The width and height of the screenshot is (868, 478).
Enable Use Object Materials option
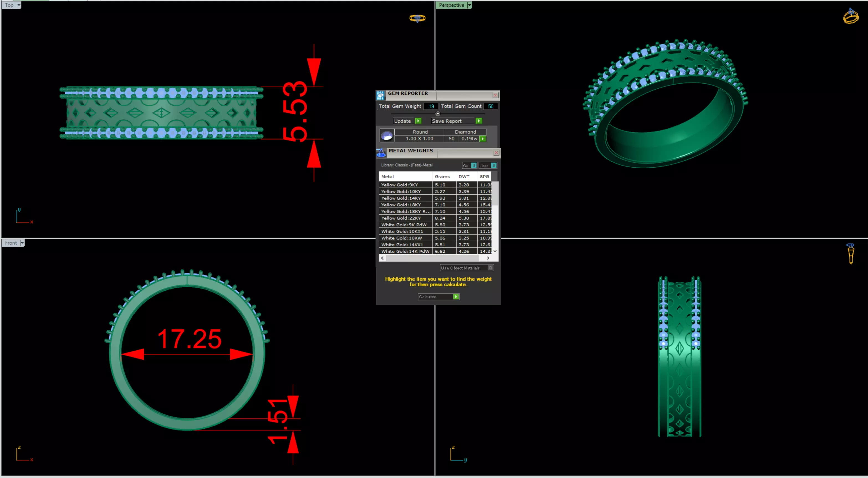491,268
